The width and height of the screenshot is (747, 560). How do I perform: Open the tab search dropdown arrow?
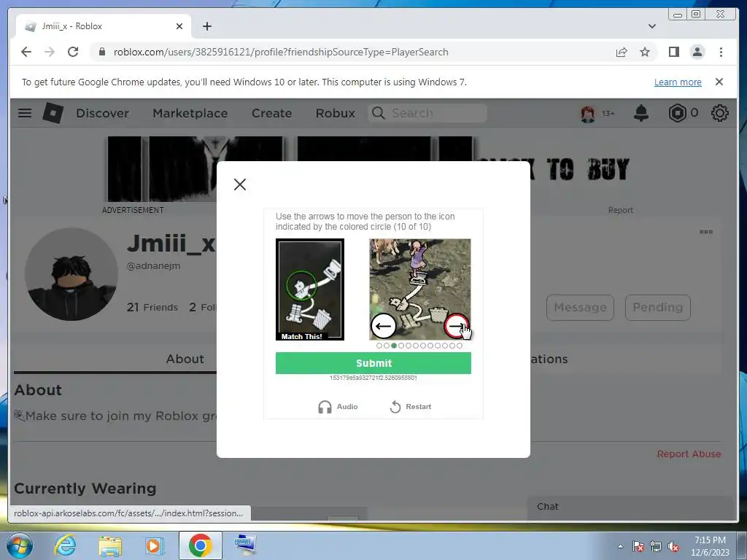coord(651,26)
